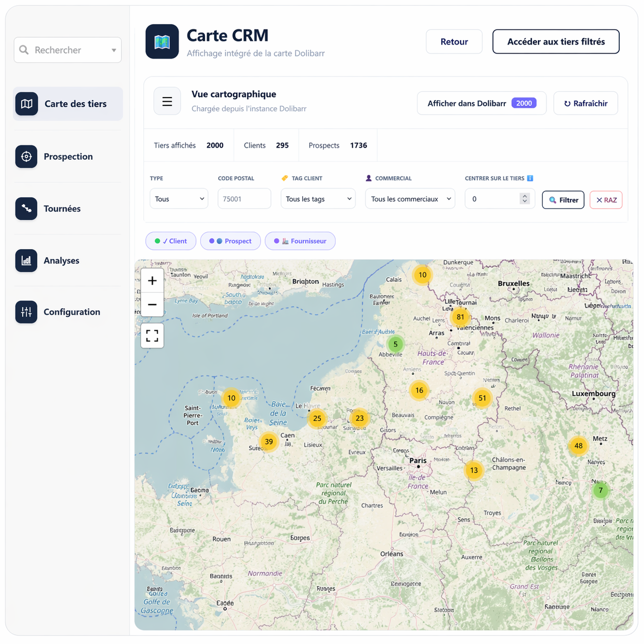The image size is (644, 644).
Task: Focus the Centrer sur le tiers number field
Action: 500,199
